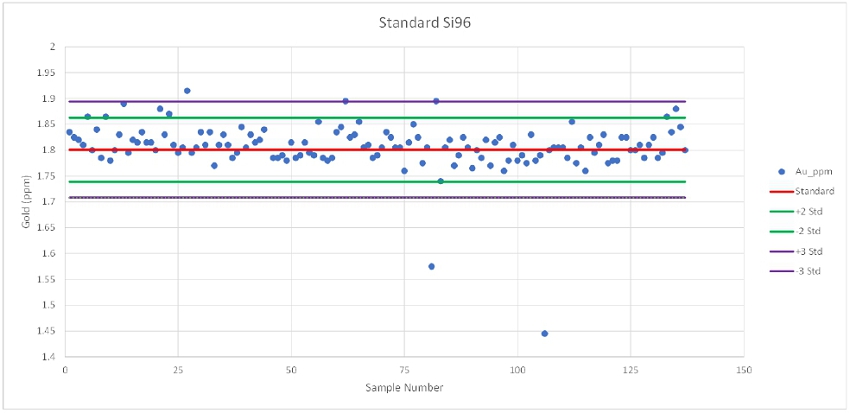850x413 pixels.
Task: Click the 75 tick label on x-axis
Action: [x=404, y=370]
